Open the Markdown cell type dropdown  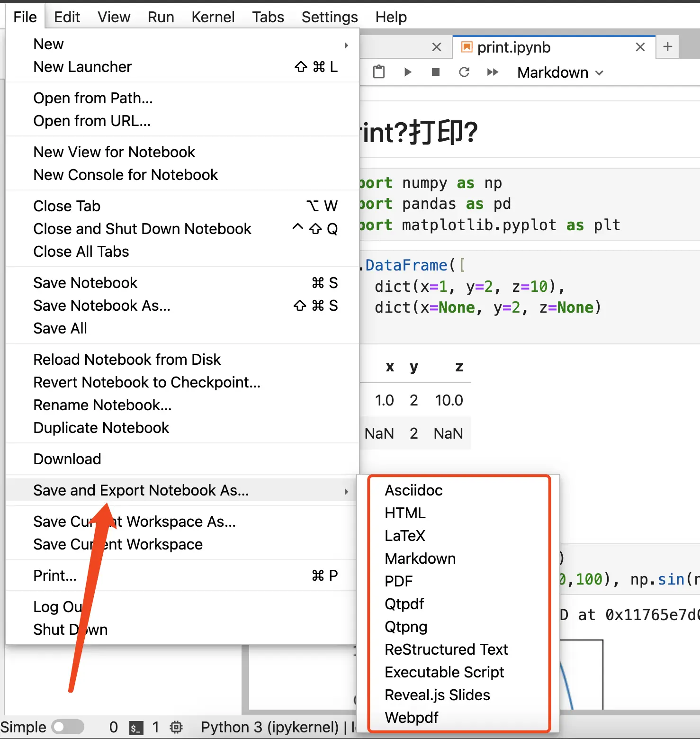coord(560,72)
